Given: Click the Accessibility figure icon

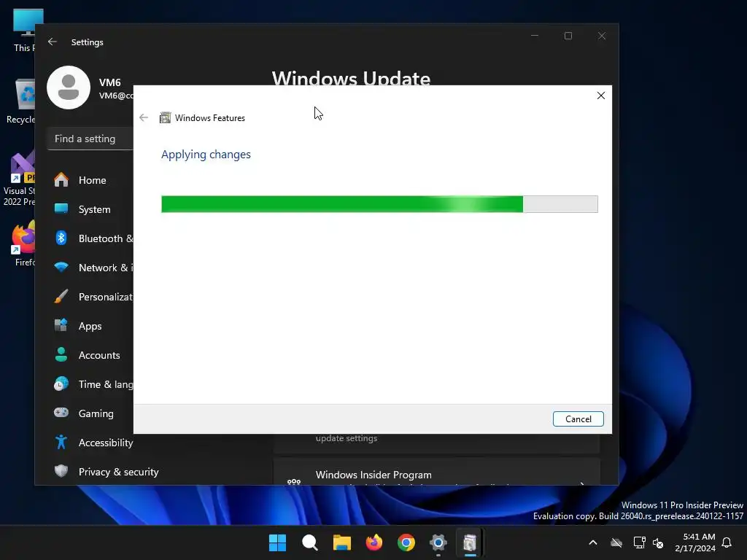Looking at the screenshot, I should tap(61, 442).
